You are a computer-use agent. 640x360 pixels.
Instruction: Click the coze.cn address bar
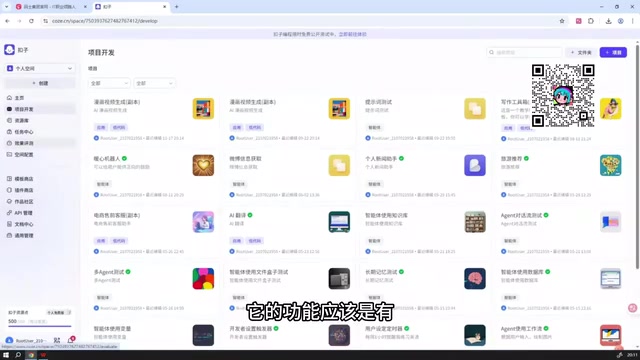click(x=302, y=21)
